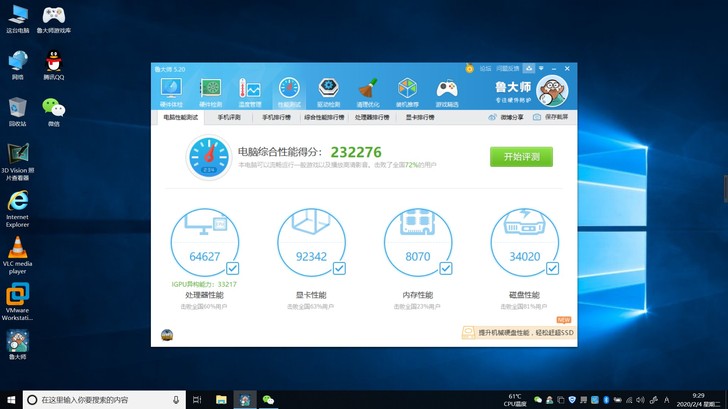Open the 论坛 forum link

[485, 68]
